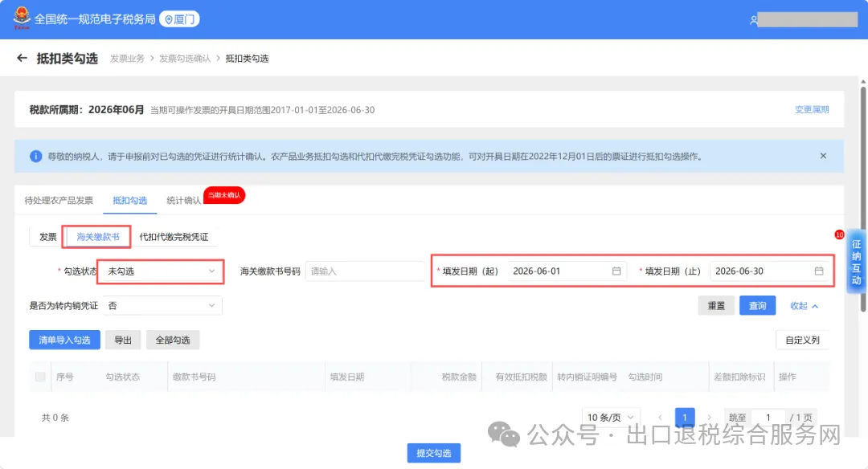The width and height of the screenshot is (868, 469).
Task: Click the 税款所属期：2026年06月 text
Action: (x=86, y=109)
